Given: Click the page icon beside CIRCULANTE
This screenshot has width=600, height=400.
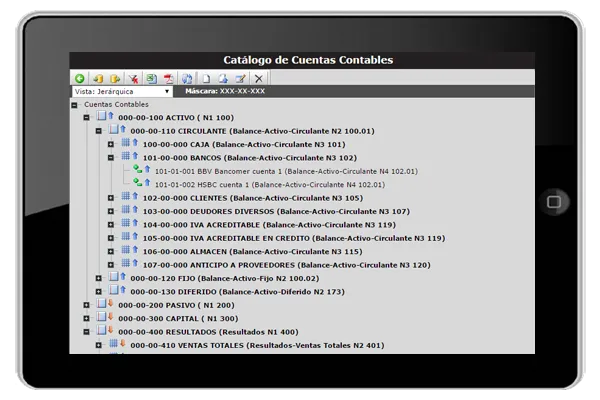Looking at the screenshot, I should coord(114,129).
